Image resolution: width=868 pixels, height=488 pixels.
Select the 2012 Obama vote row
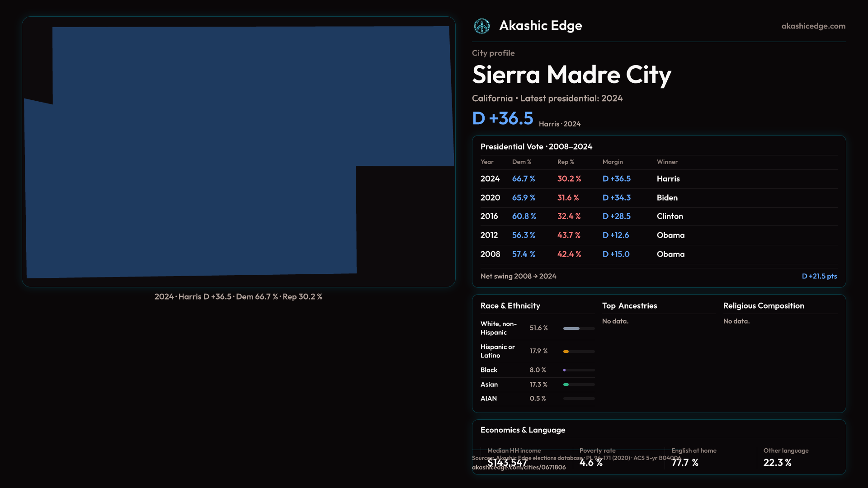pyautogui.click(x=658, y=235)
